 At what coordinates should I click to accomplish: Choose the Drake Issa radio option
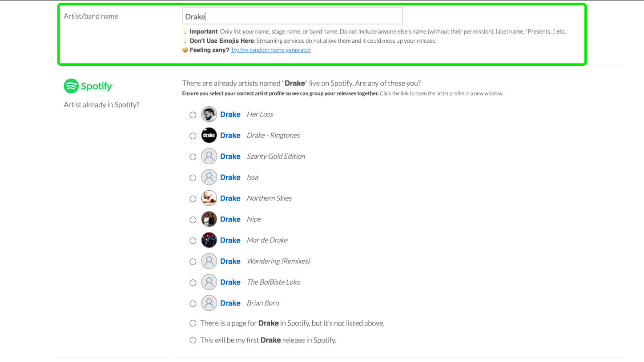193,177
